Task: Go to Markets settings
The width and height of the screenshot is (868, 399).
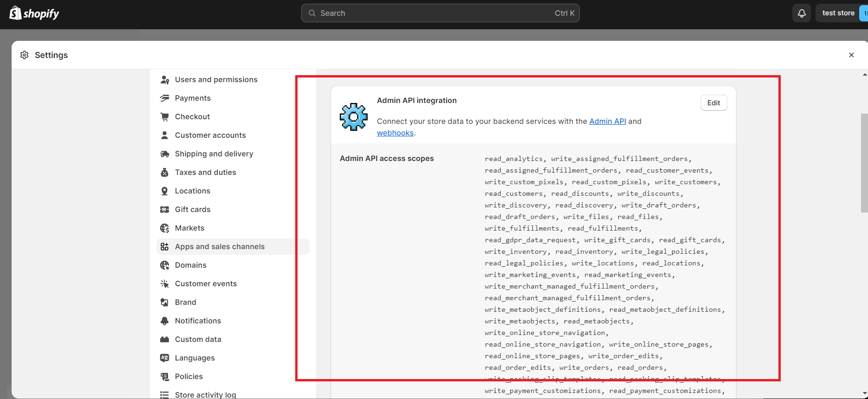Action: point(233,228)
